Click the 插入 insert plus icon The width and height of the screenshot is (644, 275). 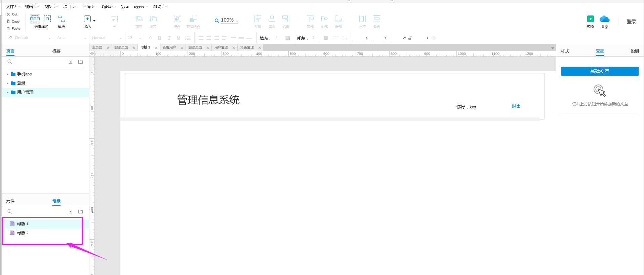click(x=87, y=19)
